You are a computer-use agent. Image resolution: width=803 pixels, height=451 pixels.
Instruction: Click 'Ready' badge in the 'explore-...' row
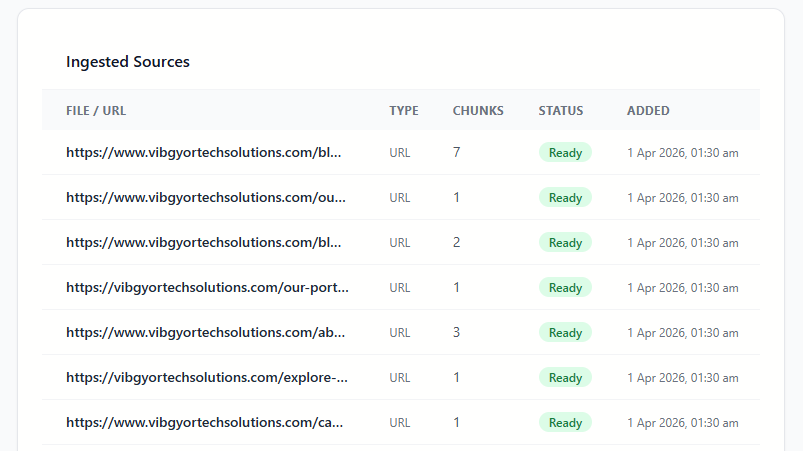pyautogui.click(x=565, y=378)
